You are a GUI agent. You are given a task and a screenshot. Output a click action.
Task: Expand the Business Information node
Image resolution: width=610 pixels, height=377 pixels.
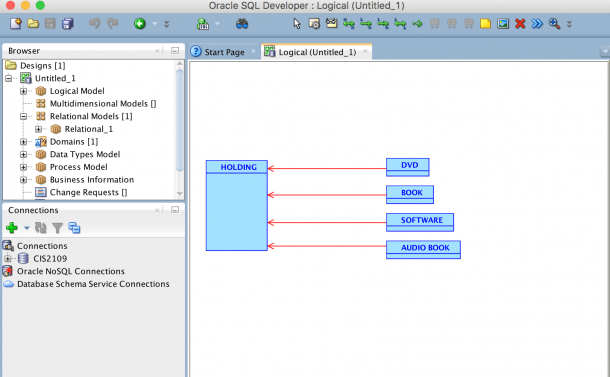coord(23,180)
